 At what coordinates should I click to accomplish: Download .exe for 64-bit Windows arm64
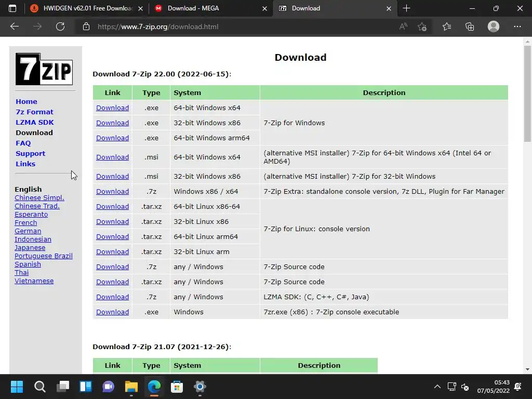pyautogui.click(x=112, y=138)
